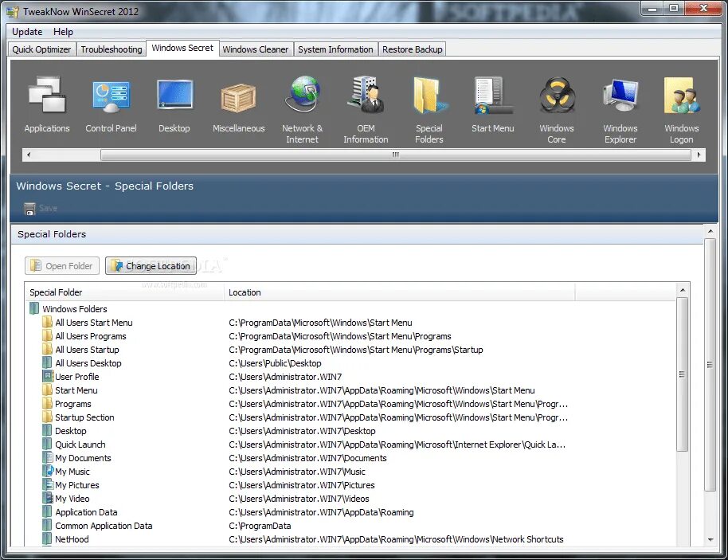Select the Desktop category icon
Screen dimensions: 728x560
[174, 94]
